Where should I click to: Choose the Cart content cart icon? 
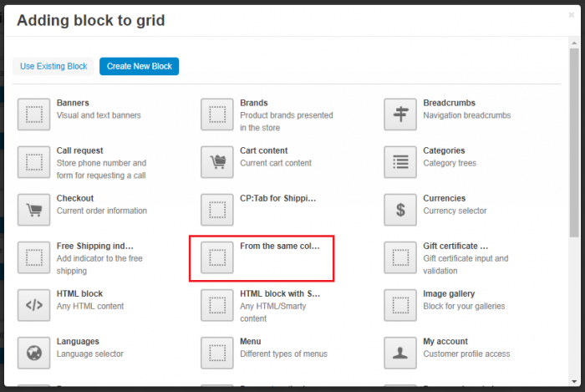pos(217,162)
